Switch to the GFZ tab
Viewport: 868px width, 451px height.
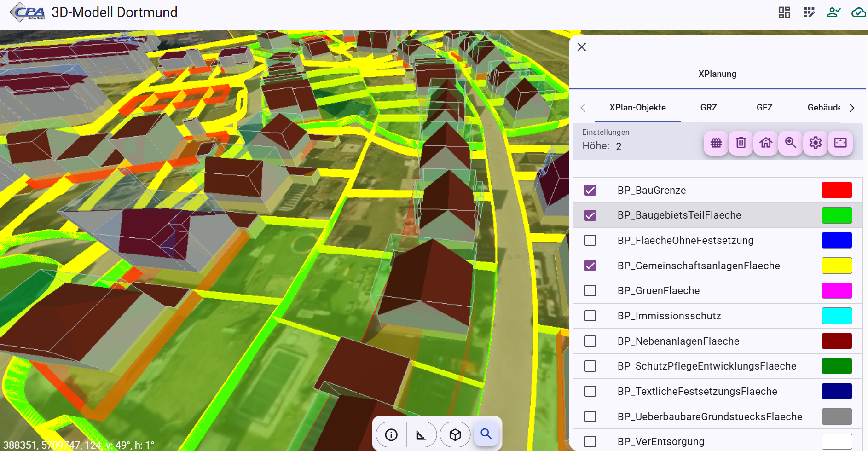pyautogui.click(x=764, y=108)
